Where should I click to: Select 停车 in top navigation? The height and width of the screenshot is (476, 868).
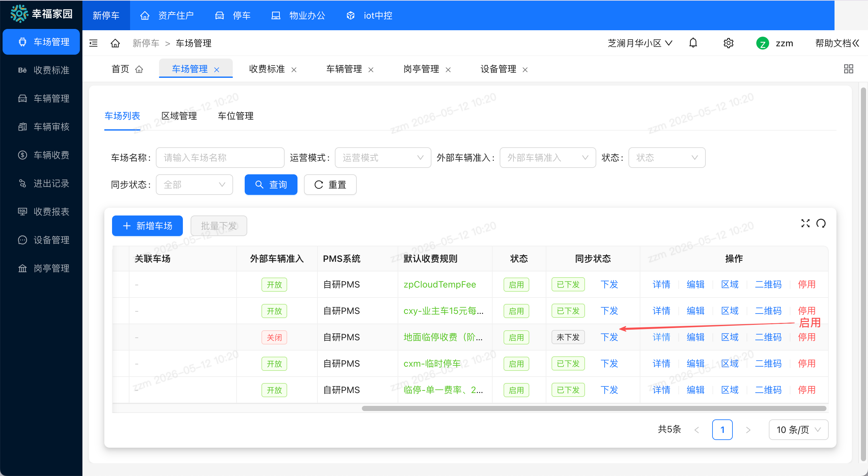[x=233, y=15]
